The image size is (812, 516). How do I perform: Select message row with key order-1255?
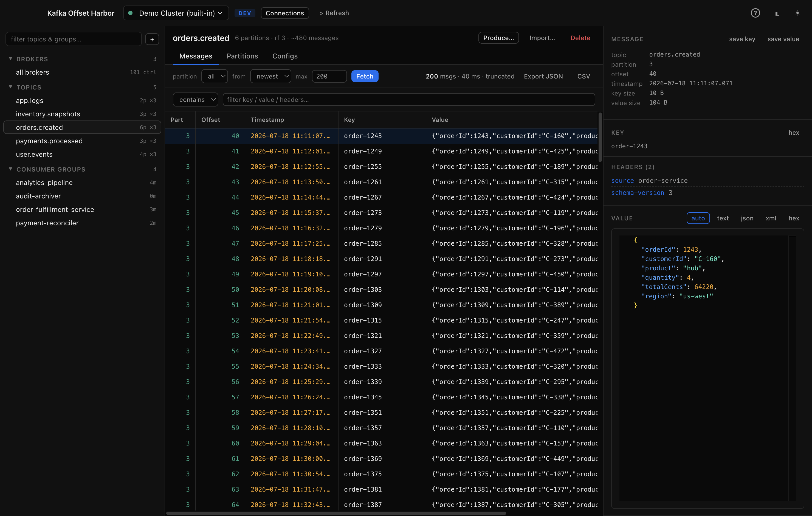click(381, 167)
